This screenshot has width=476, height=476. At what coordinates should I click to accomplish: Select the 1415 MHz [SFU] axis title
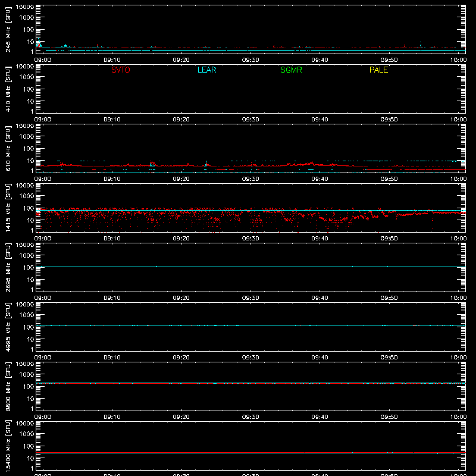pos(8,208)
